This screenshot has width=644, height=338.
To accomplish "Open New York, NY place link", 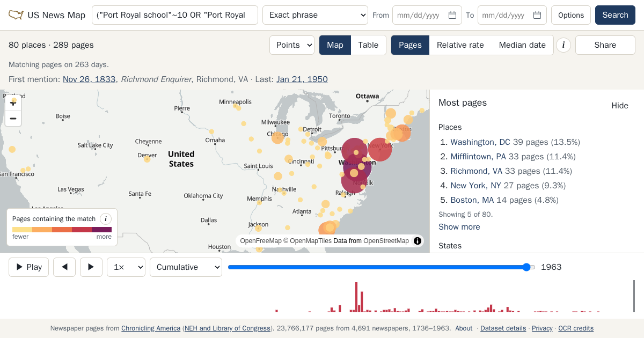I will [x=476, y=186].
